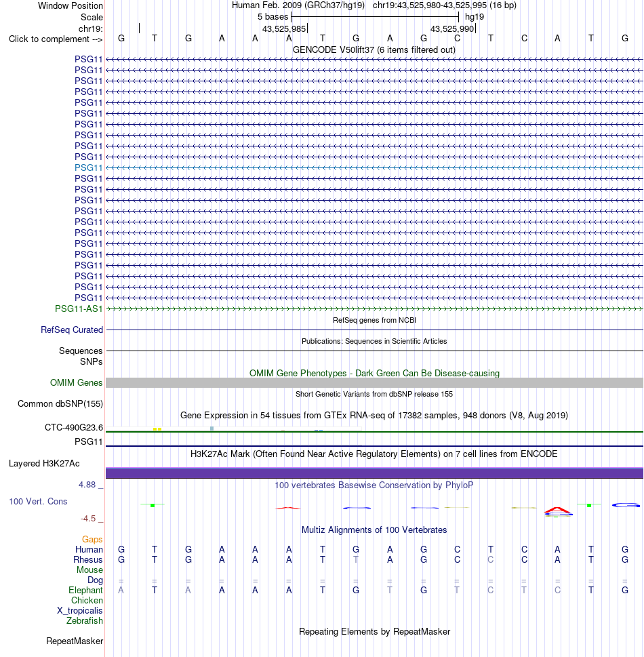Screen dimensions: 644x657
Task: Open the GENCODE V50lift37 track title
Action: point(374,50)
